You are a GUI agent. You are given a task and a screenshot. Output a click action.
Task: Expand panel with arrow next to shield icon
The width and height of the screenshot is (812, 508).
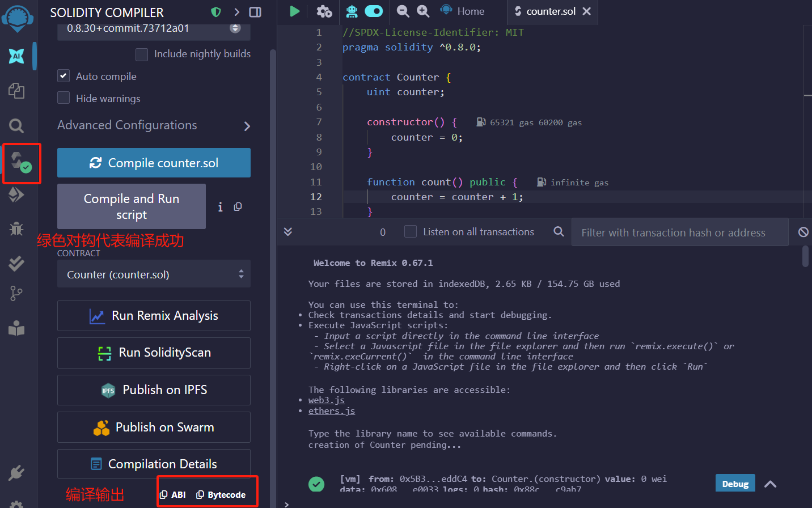coord(237,12)
